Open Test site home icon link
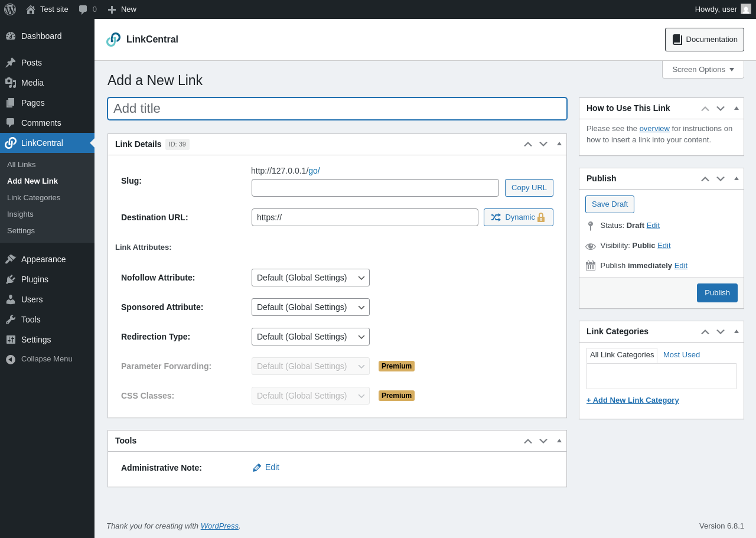Viewport: 756px width, 538px height. [47, 9]
